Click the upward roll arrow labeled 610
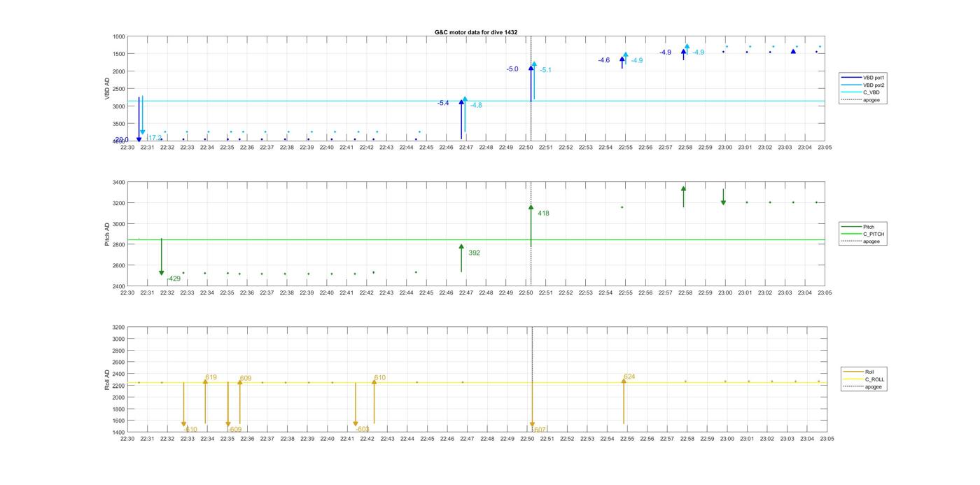This screenshot has height=485, width=980. click(x=374, y=401)
